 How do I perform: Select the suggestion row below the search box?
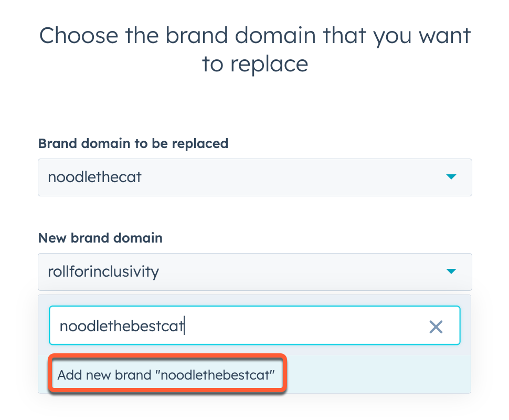click(167, 374)
